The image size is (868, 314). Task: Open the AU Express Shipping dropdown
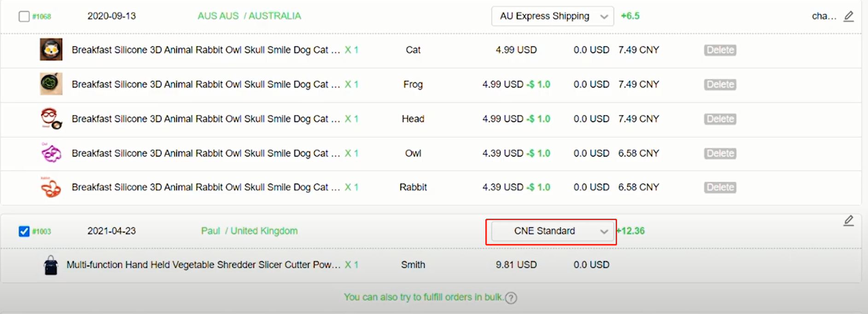(552, 16)
